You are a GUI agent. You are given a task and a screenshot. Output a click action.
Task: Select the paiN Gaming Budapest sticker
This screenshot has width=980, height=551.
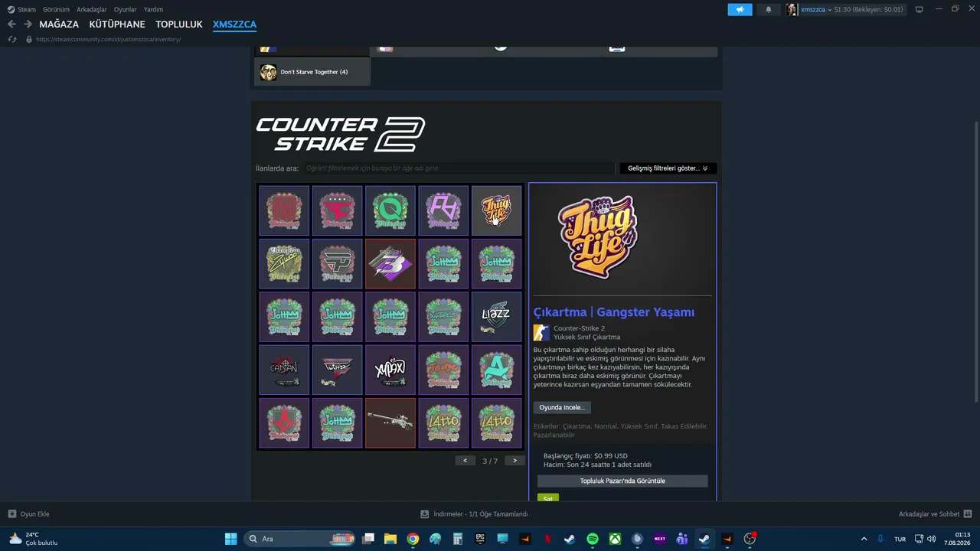click(x=337, y=263)
